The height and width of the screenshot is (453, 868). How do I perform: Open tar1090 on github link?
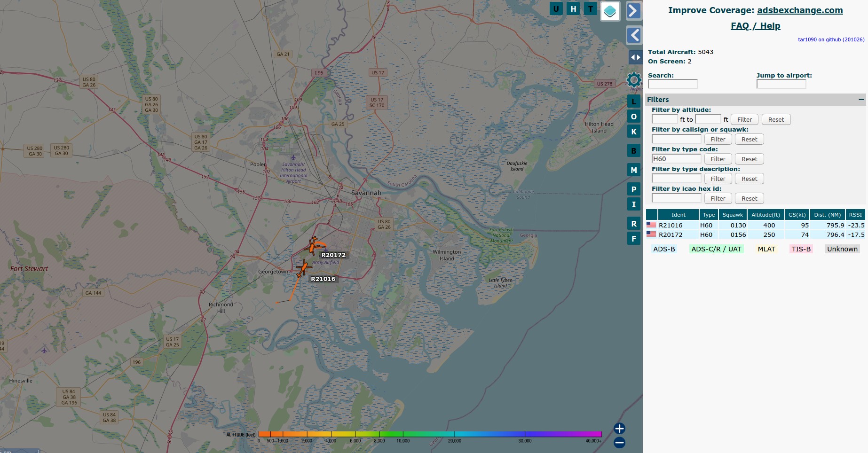[831, 39]
